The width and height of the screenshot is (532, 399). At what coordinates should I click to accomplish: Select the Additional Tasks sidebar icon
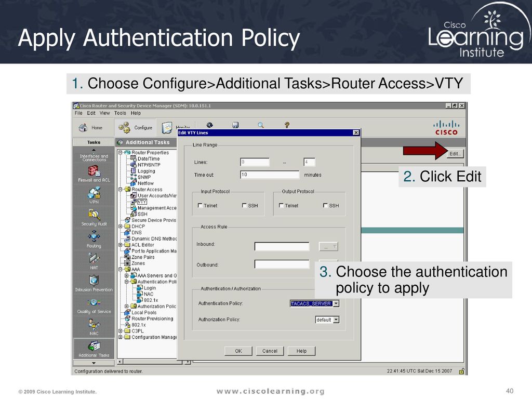(x=94, y=346)
